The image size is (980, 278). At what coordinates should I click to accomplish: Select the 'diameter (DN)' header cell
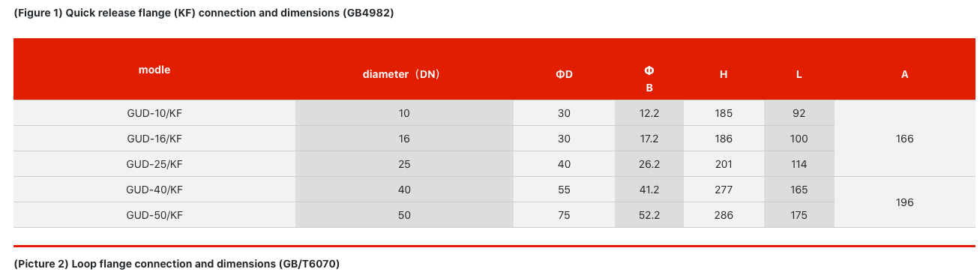(404, 74)
